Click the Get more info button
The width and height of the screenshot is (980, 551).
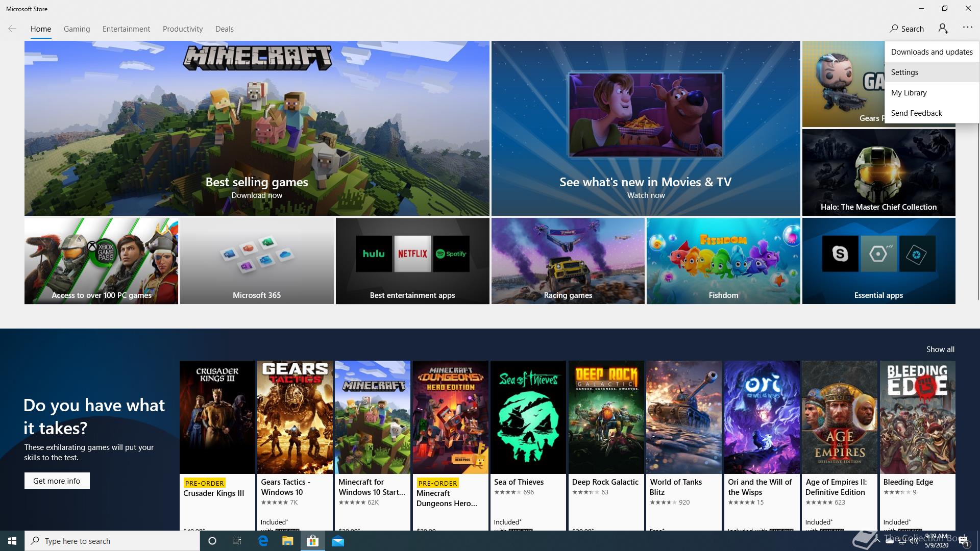(x=57, y=481)
